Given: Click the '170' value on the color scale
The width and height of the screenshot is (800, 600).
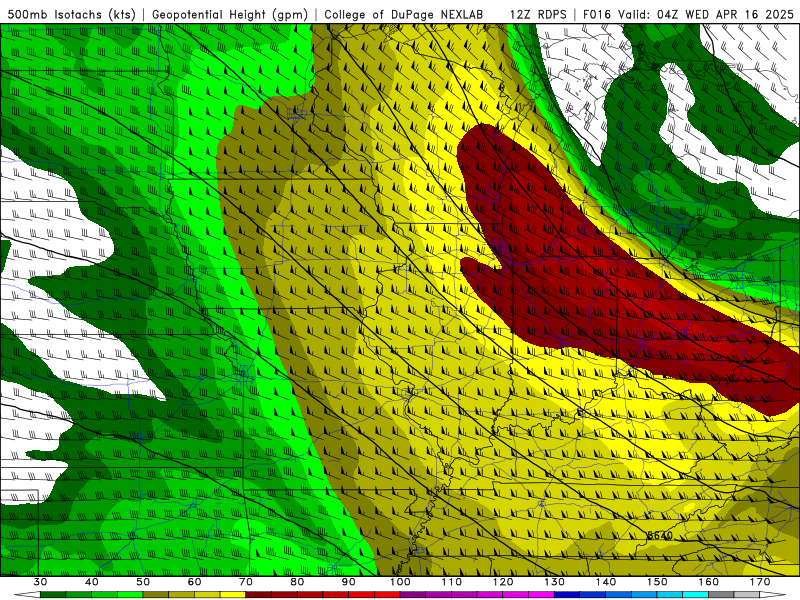Looking at the screenshot, I should coord(760,582).
